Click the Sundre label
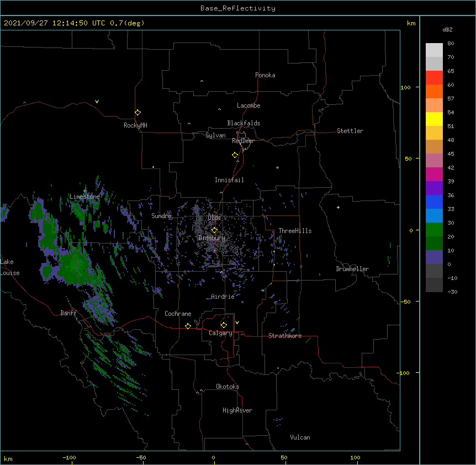The height and width of the screenshot is (465, 476). (161, 216)
